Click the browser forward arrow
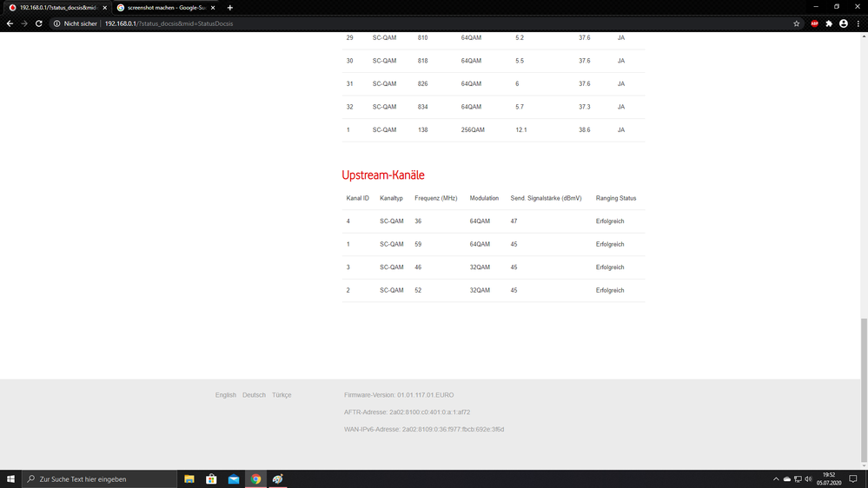This screenshot has width=868, height=488. coord(24,23)
